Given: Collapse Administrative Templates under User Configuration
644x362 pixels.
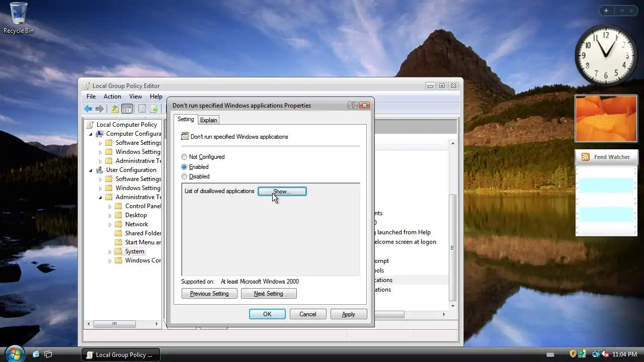Looking at the screenshot, I should (101, 197).
